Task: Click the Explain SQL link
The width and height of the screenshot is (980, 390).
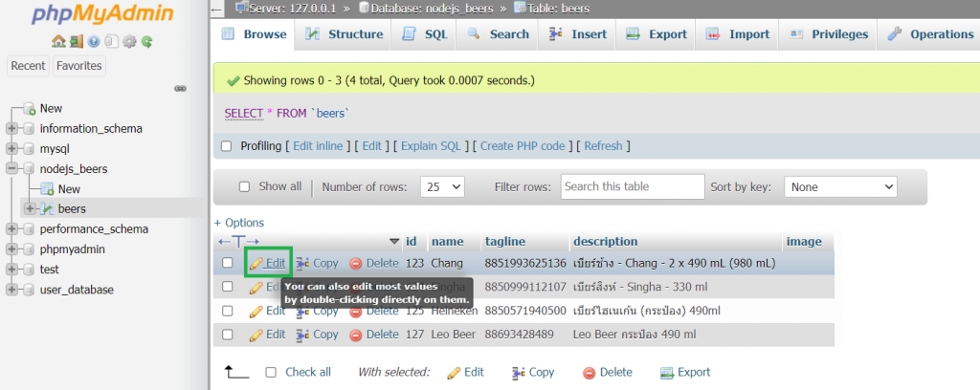Action: point(431,146)
